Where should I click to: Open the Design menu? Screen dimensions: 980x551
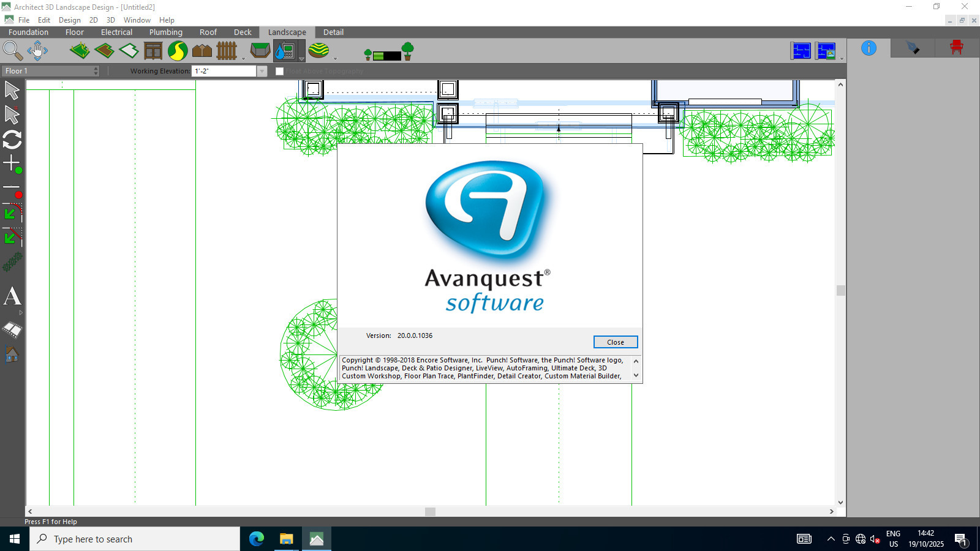pyautogui.click(x=69, y=20)
